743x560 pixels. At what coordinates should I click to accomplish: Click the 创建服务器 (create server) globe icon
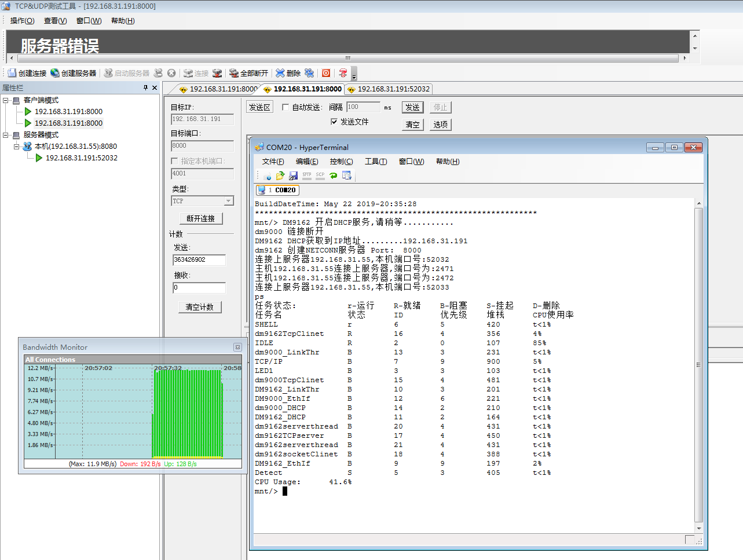pos(55,73)
